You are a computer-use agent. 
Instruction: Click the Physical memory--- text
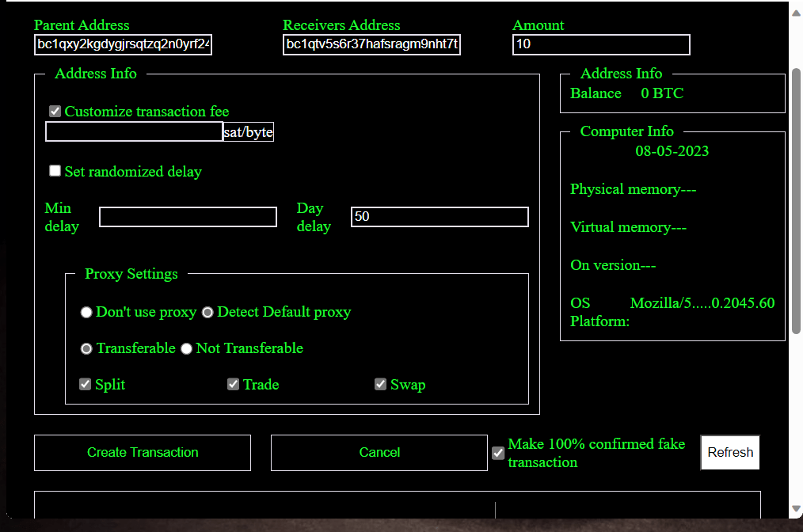(633, 189)
